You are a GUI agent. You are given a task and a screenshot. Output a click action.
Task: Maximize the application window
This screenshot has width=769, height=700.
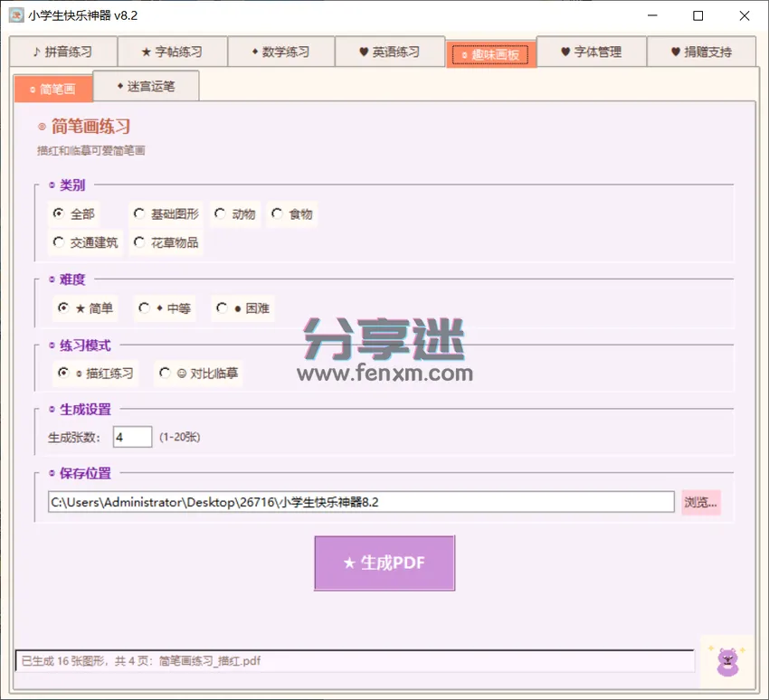698,15
